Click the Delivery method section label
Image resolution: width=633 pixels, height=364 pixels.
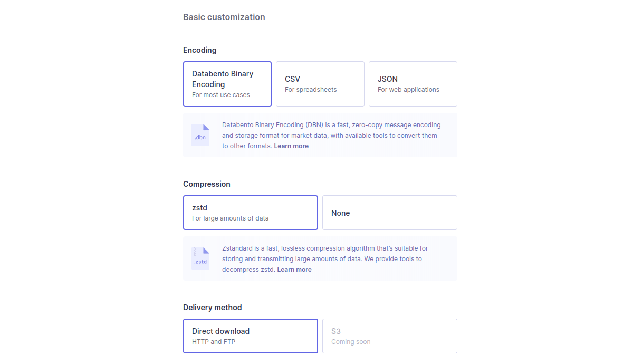pos(213,308)
